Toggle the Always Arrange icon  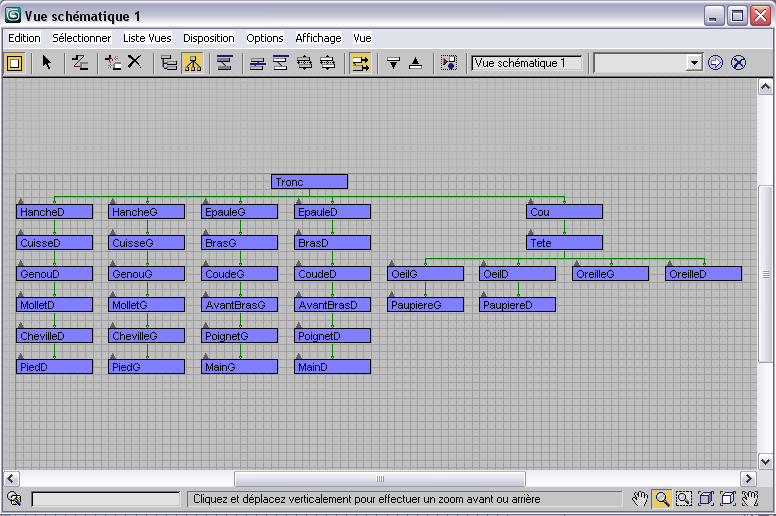225,63
